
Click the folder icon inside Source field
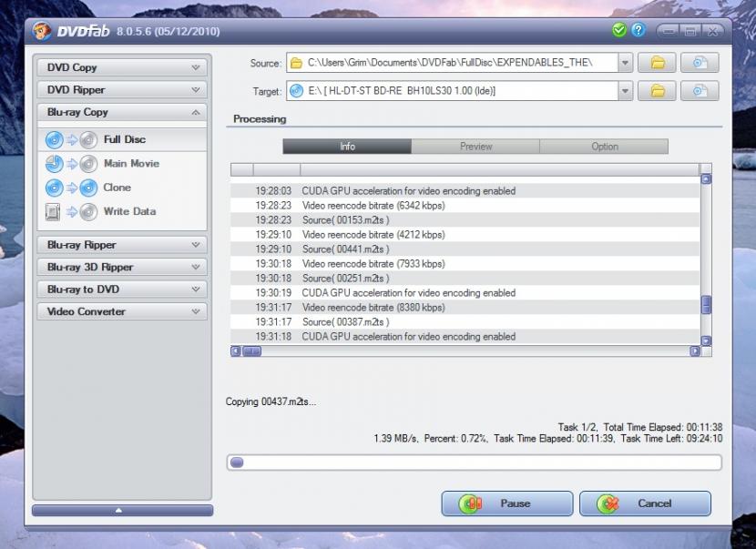click(x=296, y=63)
